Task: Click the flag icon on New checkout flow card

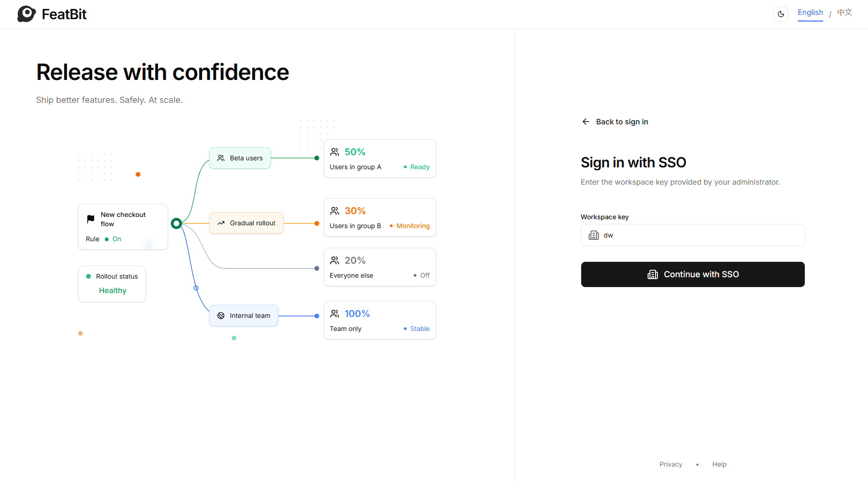Action: pyautogui.click(x=91, y=219)
